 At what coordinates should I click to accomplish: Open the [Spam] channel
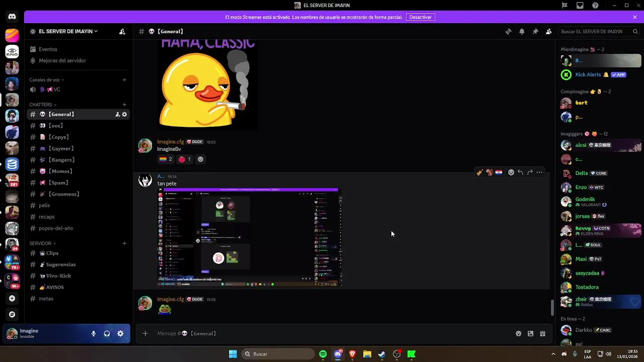78,183
